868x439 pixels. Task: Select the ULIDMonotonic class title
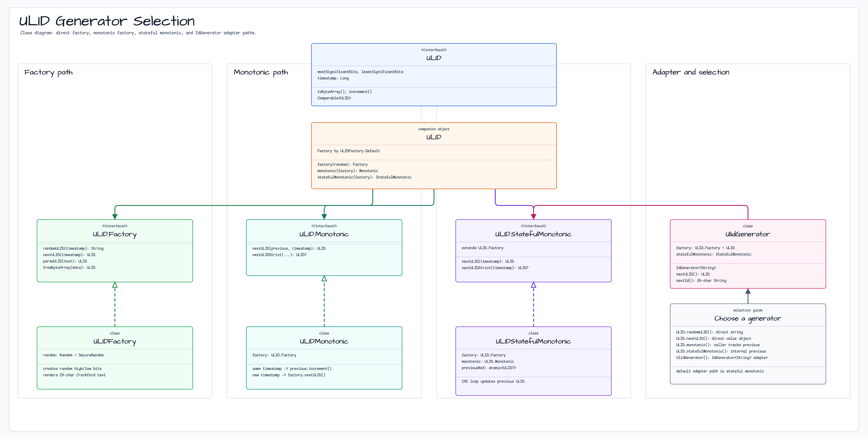[x=324, y=341]
